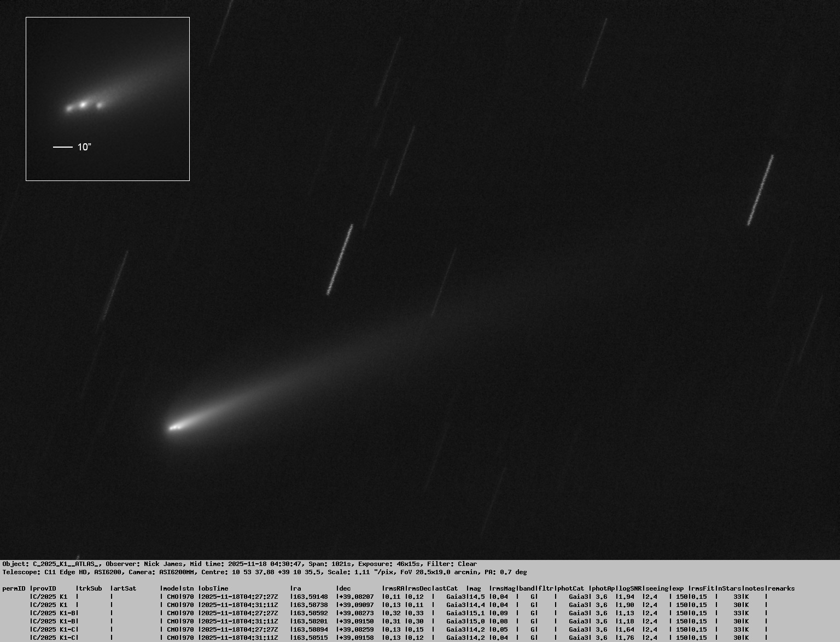Screen dimensions: 840x642
Task: Click the permID column header
Action: point(14,588)
